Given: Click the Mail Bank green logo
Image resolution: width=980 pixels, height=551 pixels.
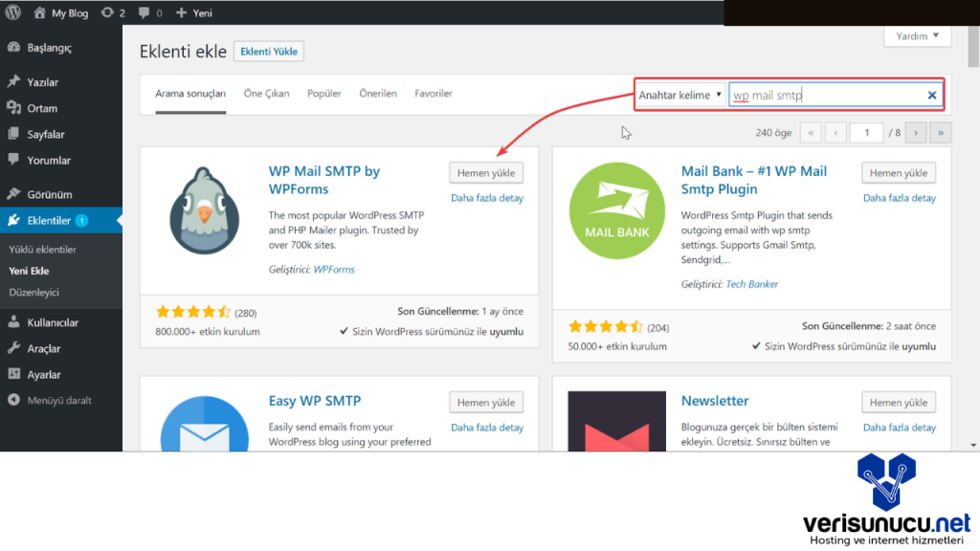Looking at the screenshot, I should pyautogui.click(x=616, y=210).
